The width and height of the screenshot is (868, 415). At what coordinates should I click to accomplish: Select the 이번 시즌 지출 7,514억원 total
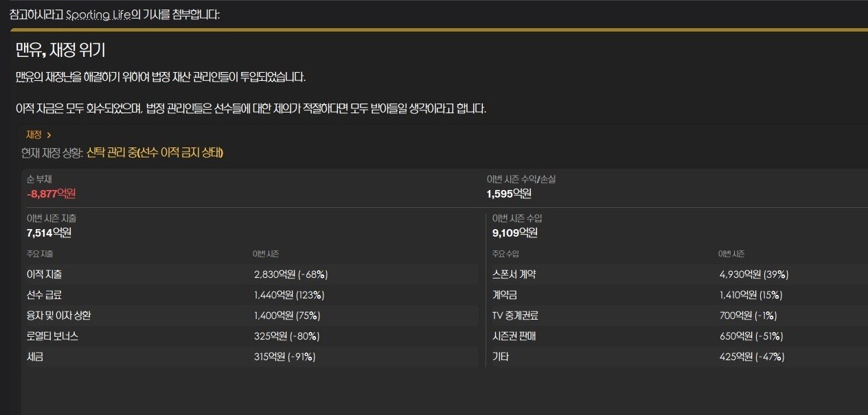click(49, 233)
